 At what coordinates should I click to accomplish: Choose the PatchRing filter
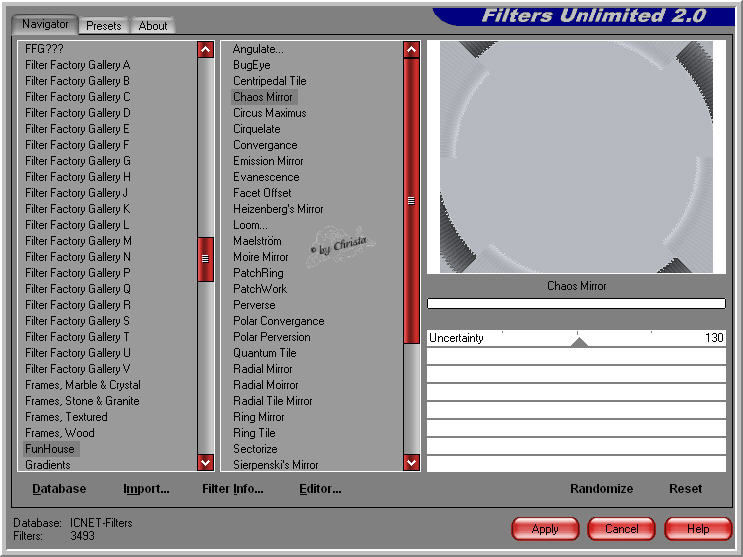258,273
